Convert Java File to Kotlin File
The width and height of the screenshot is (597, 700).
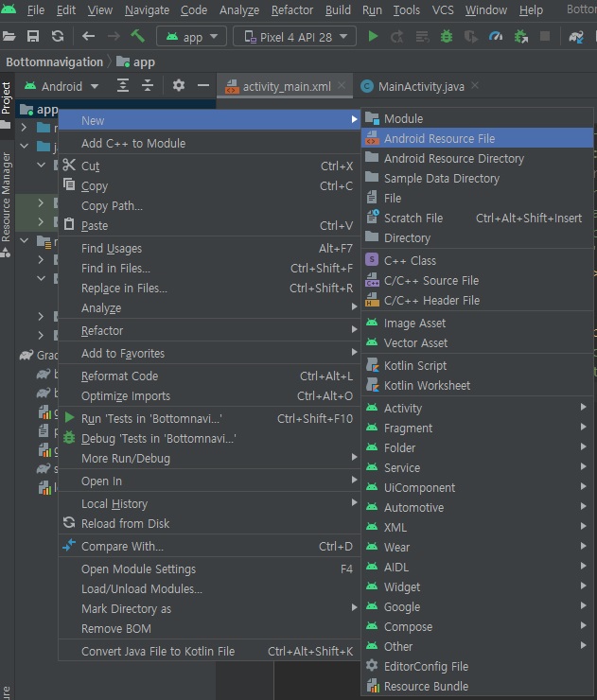pyautogui.click(x=209, y=652)
